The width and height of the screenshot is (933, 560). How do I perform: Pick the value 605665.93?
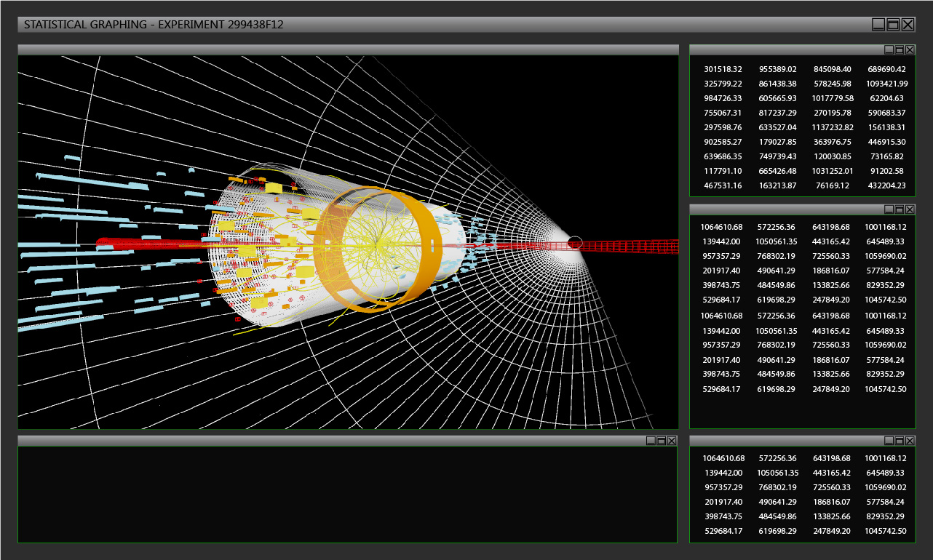pos(778,98)
